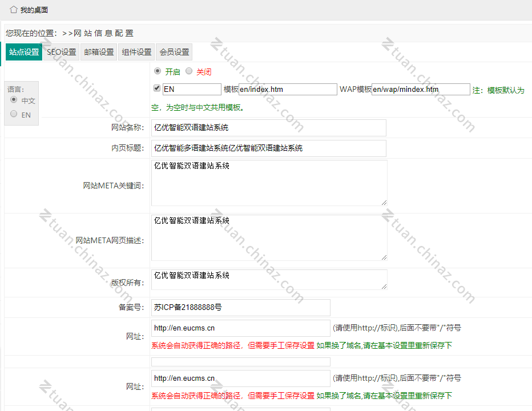Edit the 模板 field en/index.htm
This screenshot has height=411, width=532.
288,89
